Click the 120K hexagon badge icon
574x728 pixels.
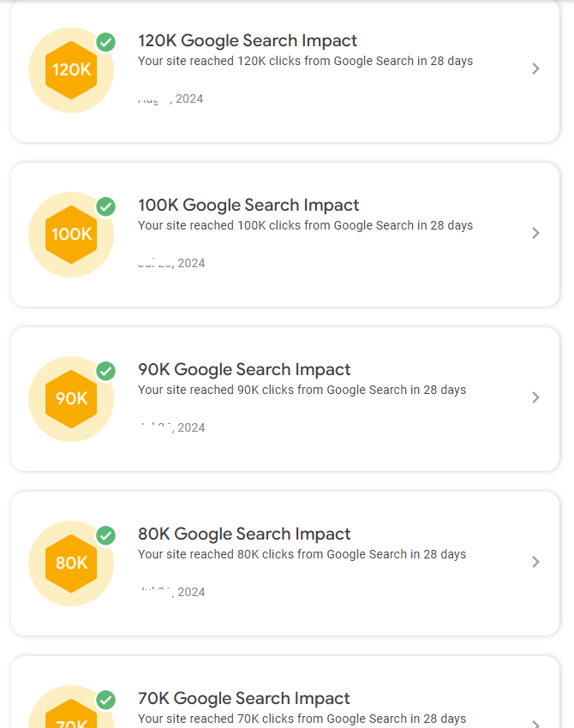pyautogui.click(x=71, y=70)
